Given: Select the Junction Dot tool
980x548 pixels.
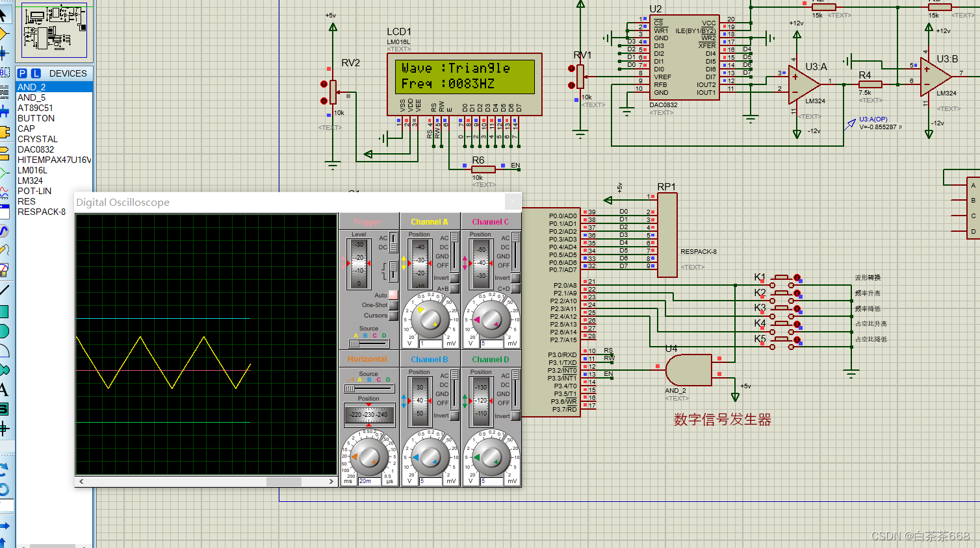Looking at the screenshot, I should (3, 53).
